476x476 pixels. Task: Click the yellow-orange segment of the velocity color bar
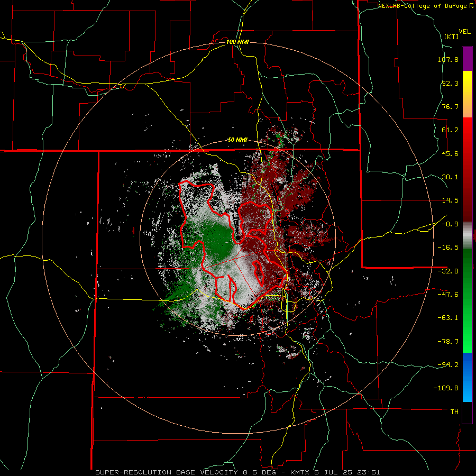(x=467, y=94)
